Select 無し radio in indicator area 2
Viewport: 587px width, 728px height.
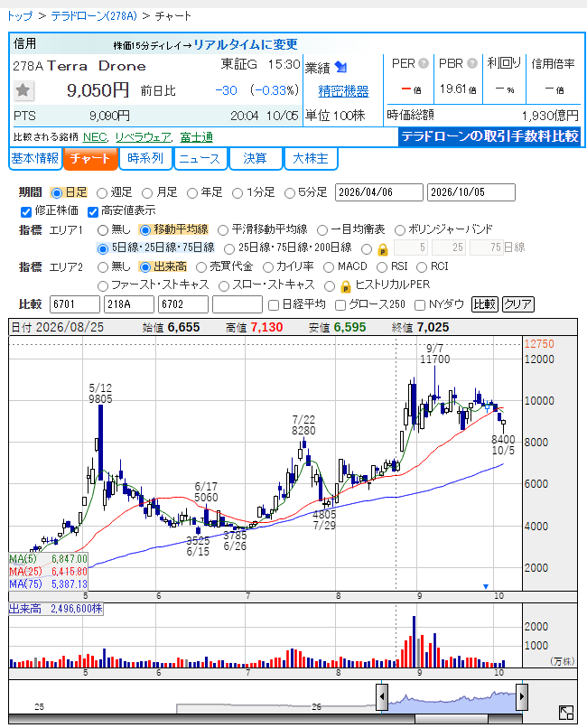tap(103, 267)
